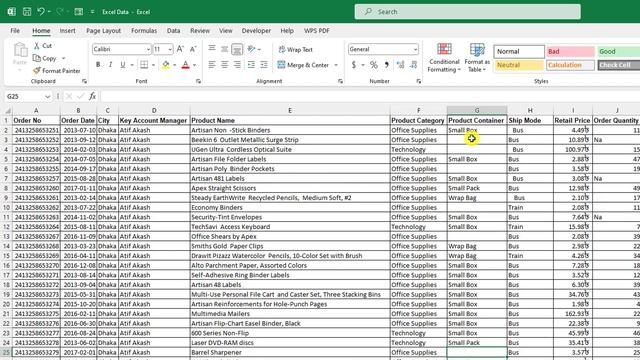The width and height of the screenshot is (640, 360).
Task: Middle-align cell content
Action: [x=224, y=49]
